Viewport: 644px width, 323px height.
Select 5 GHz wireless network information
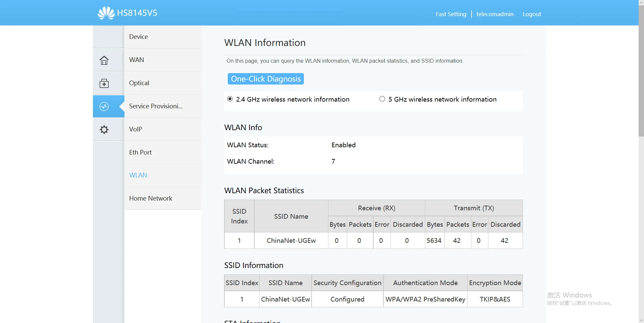tap(382, 99)
